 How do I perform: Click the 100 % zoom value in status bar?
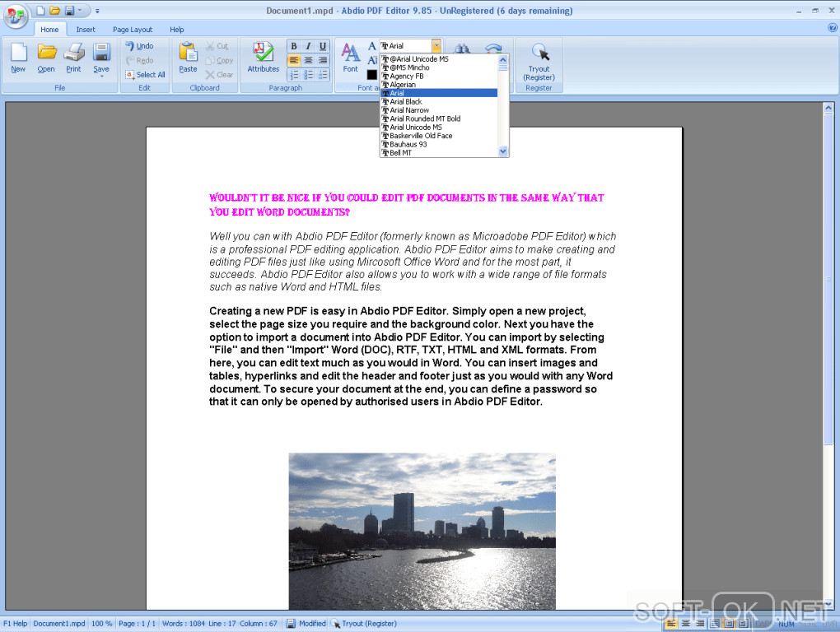pyautogui.click(x=101, y=624)
